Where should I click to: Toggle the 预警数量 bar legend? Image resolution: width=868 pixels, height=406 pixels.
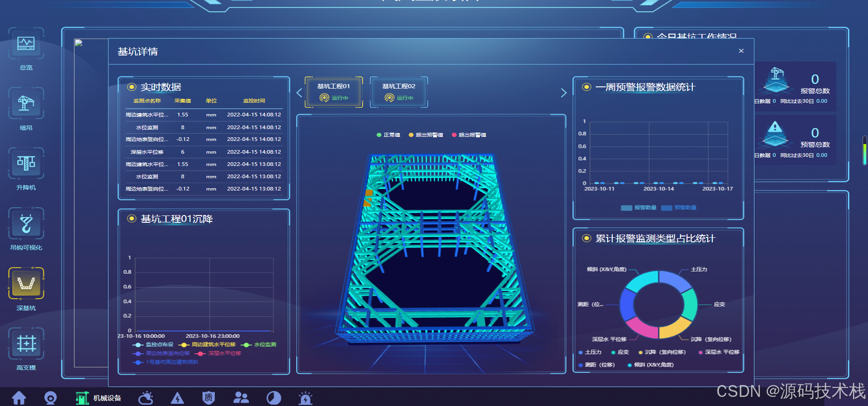(x=679, y=208)
